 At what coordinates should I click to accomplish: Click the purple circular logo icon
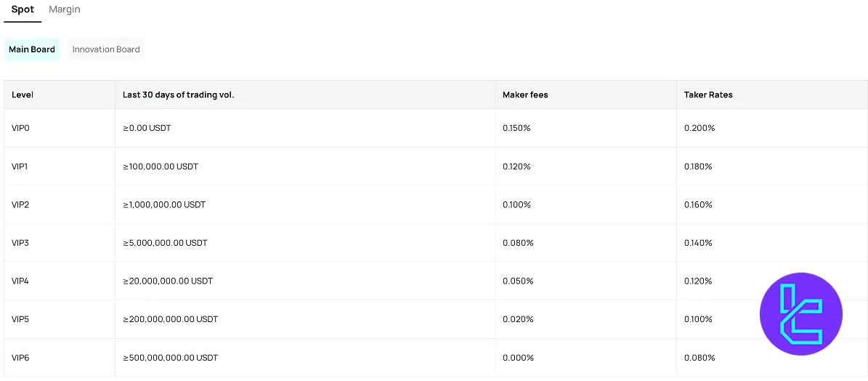tap(801, 314)
